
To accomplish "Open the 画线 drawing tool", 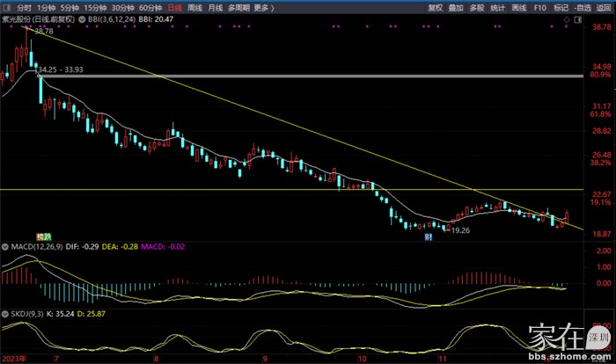I will coord(520,7).
